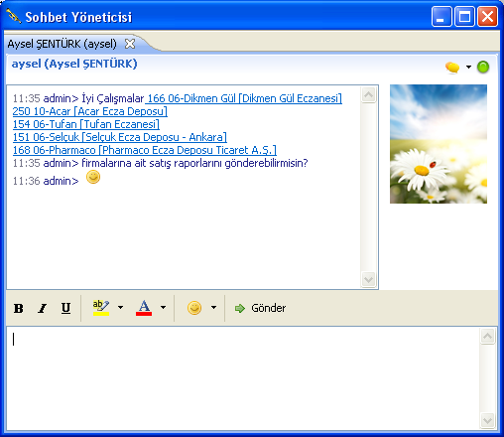Click the chat bubbles icon in the header
Viewport: 504px width, 437px height.
(x=452, y=68)
